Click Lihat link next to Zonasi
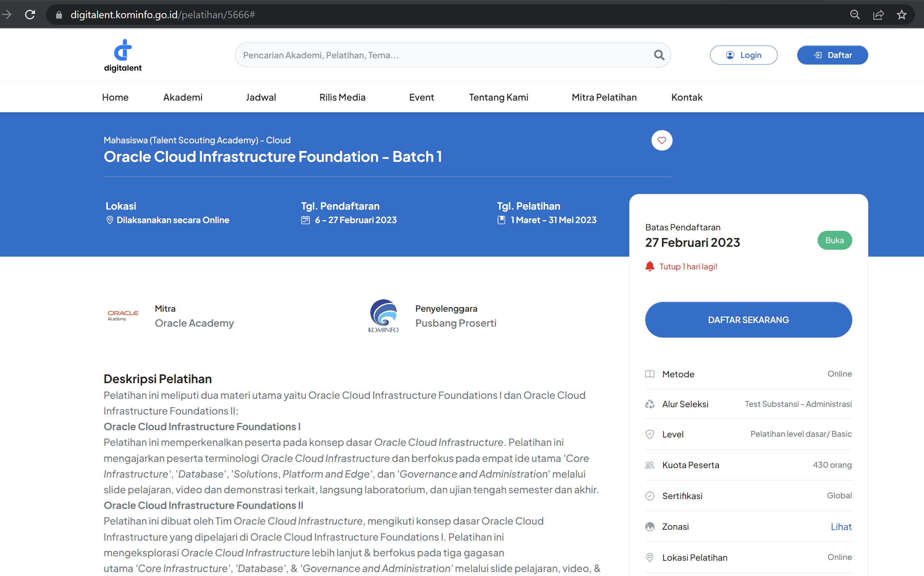 coord(841,526)
